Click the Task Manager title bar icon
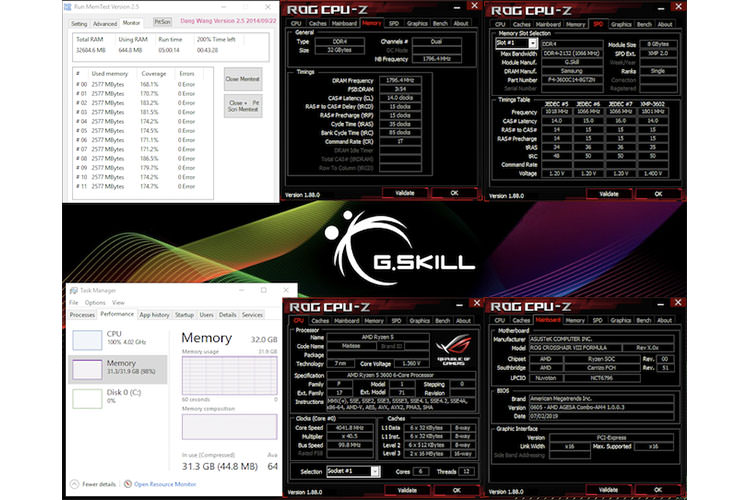 [x=74, y=290]
